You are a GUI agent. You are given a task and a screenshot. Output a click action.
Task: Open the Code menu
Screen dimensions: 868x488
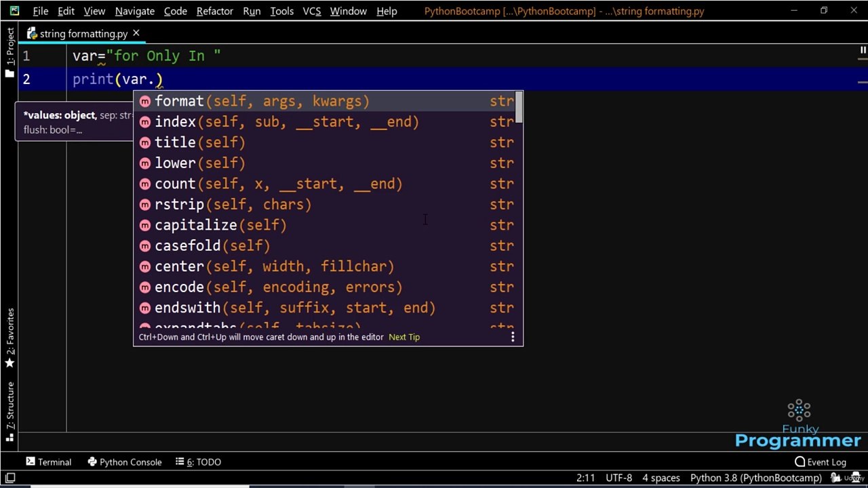pos(175,11)
